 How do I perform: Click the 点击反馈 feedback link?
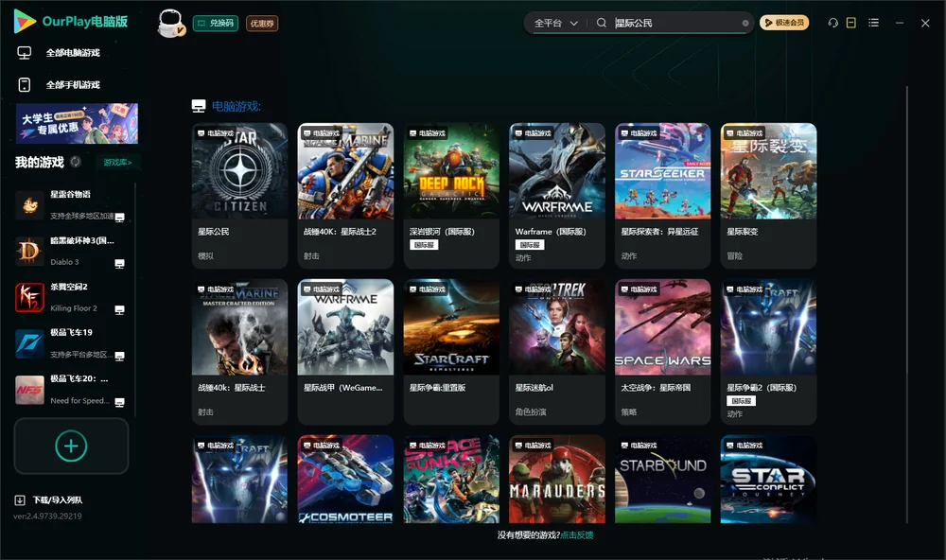click(x=577, y=534)
